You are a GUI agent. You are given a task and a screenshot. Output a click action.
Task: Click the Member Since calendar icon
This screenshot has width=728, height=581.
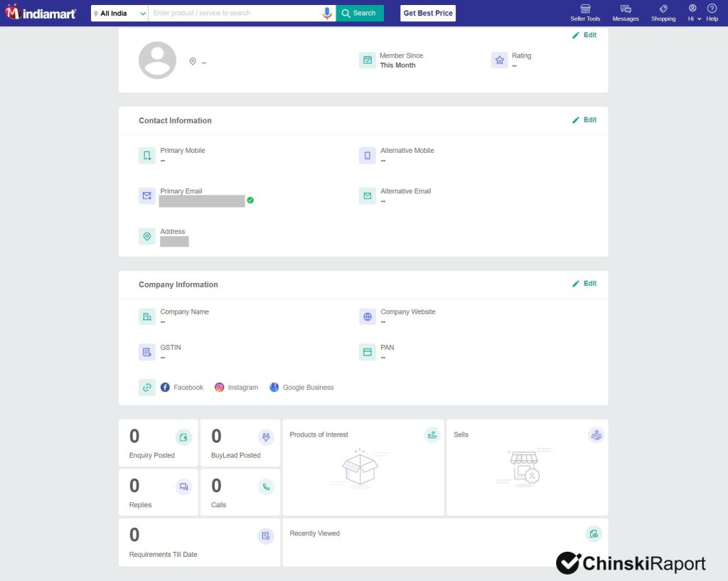point(368,60)
